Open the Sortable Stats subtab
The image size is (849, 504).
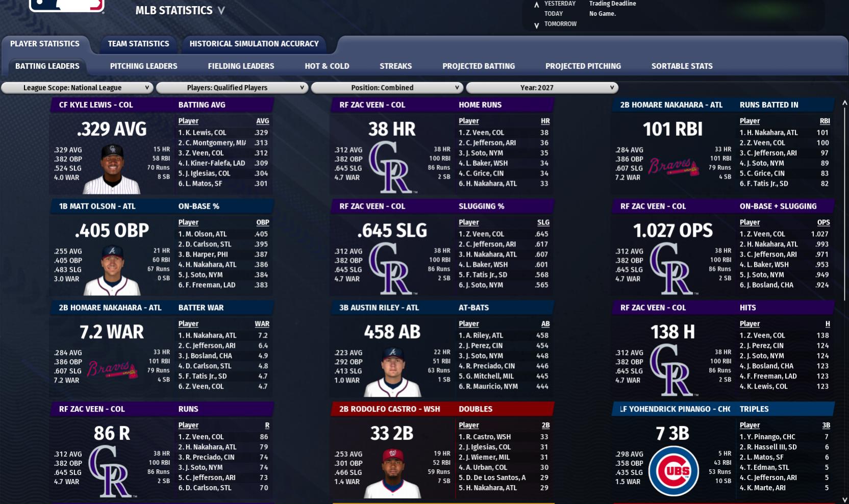(682, 66)
